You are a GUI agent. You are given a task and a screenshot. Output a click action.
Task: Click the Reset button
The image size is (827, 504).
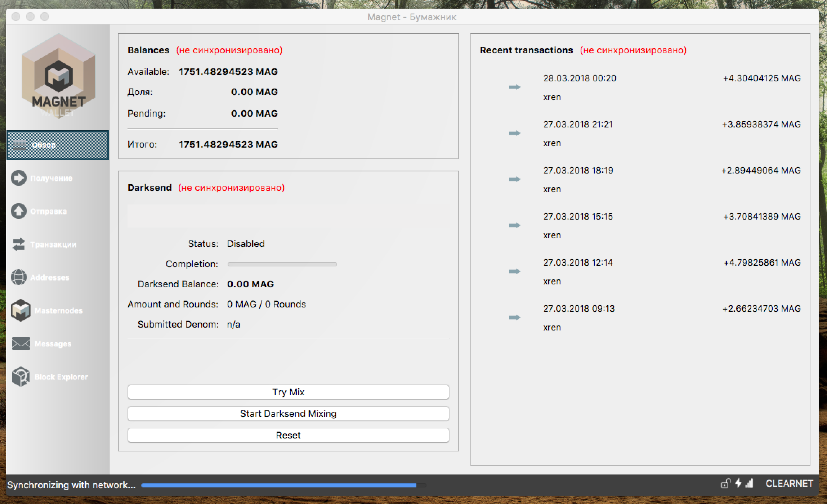[288, 435]
